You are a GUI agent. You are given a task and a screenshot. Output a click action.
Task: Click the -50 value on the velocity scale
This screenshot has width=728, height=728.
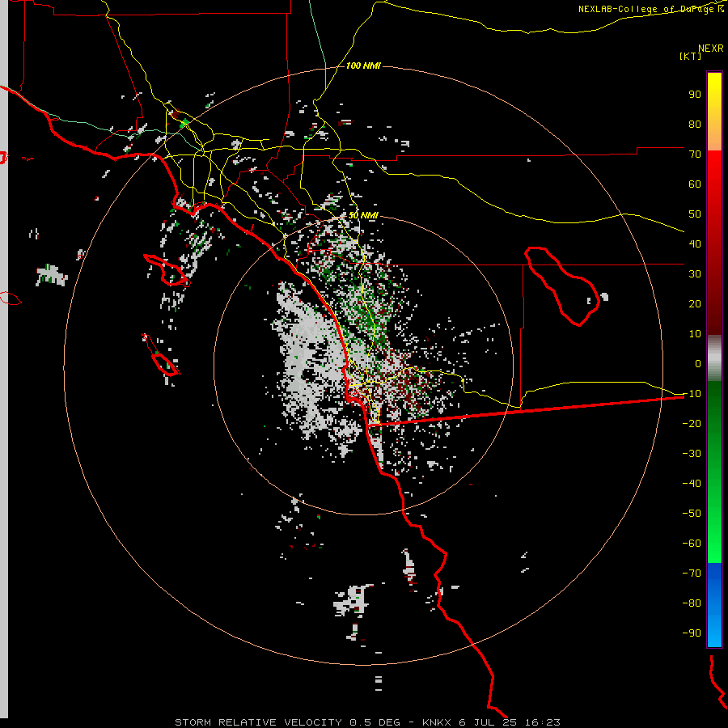coord(692,513)
